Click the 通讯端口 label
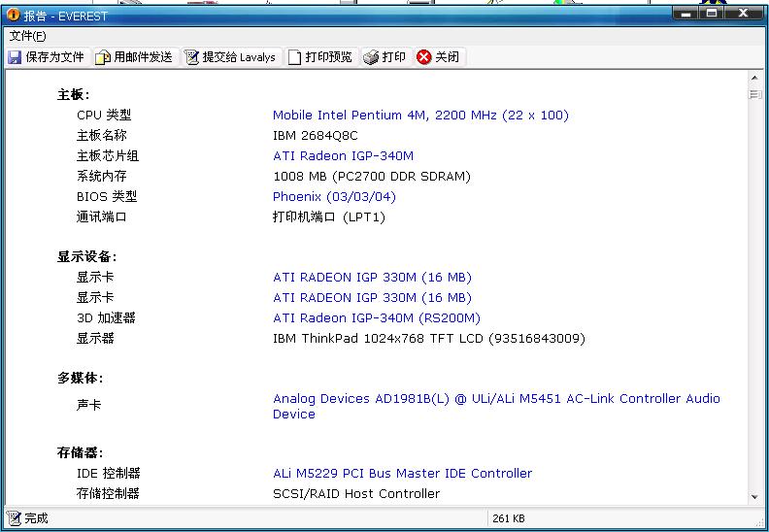The height and width of the screenshot is (532, 769). (102, 217)
